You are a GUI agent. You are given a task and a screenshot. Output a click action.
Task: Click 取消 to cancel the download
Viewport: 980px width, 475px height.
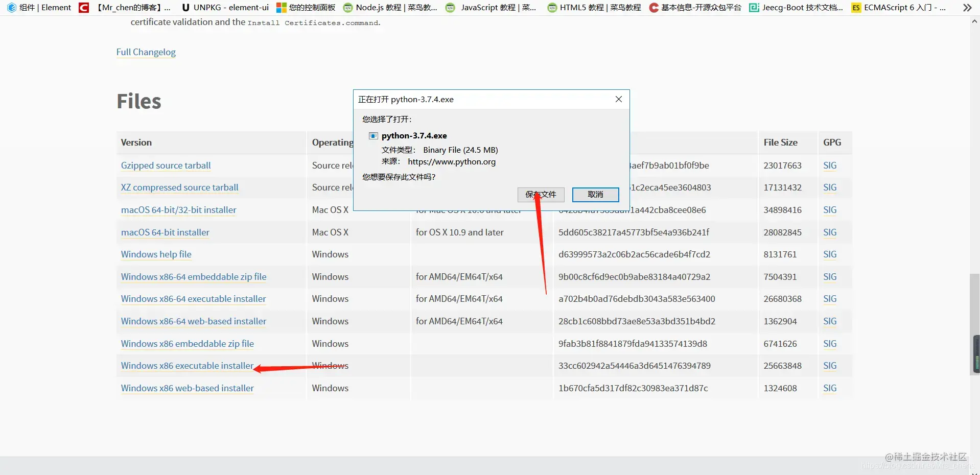pyautogui.click(x=595, y=195)
